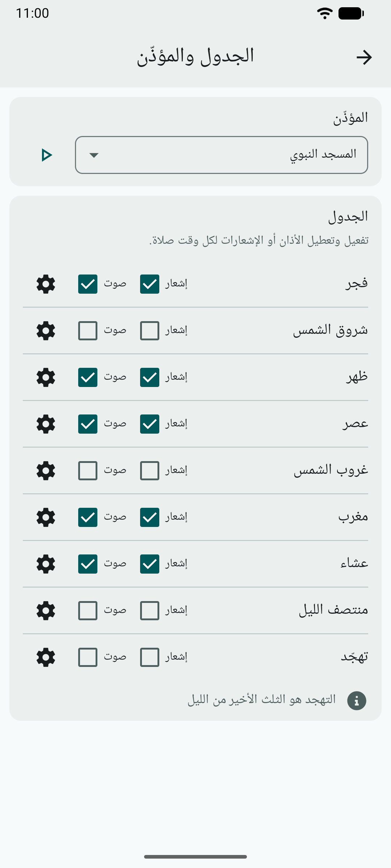Enable the صوت checkbox for شروق الشمس
The height and width of the screenshot is (868, 391).
[x=88, y=331]
